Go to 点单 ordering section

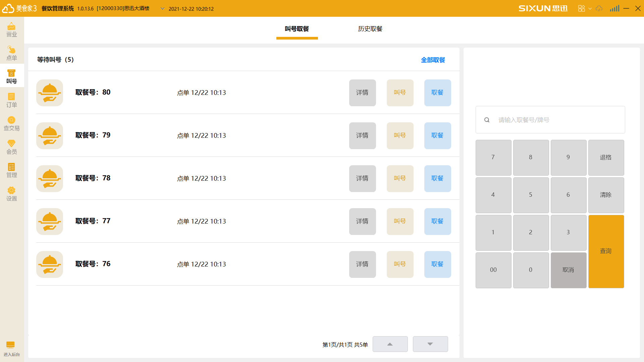[12, 53]
